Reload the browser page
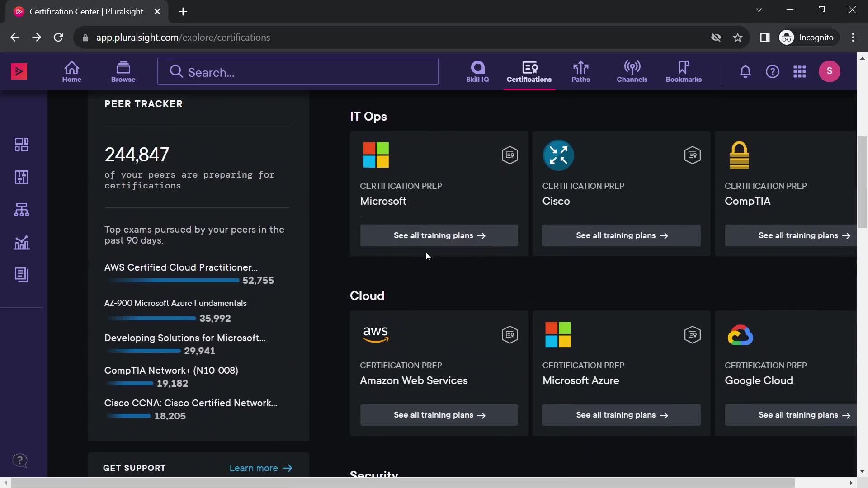This screenshot has height=488, width=868. [58, 38]
